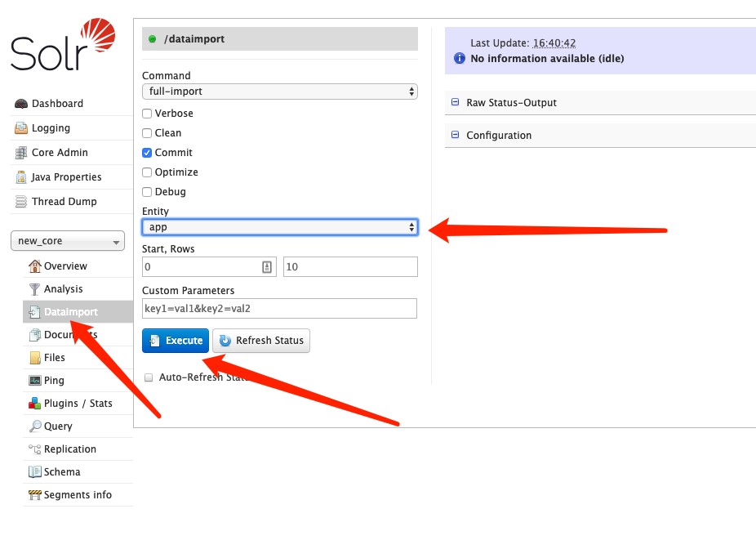Screen dimensions: 756x558
Task: Open the Logging page
Action: click(51, 128)
